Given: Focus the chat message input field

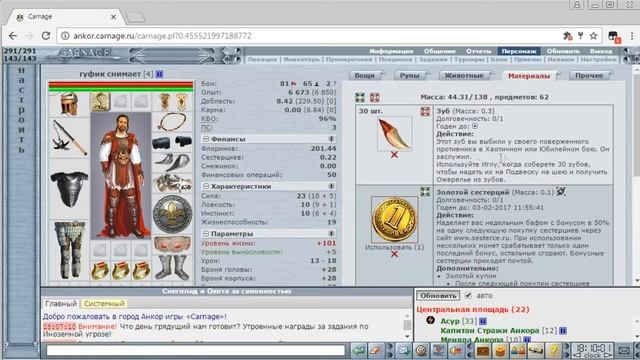Looking at the screenshot, I should click(196, 350).
